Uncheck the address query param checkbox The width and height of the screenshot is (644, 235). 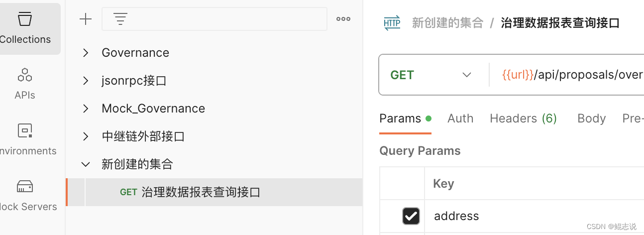pyautogui.click(x=411, y=216)
